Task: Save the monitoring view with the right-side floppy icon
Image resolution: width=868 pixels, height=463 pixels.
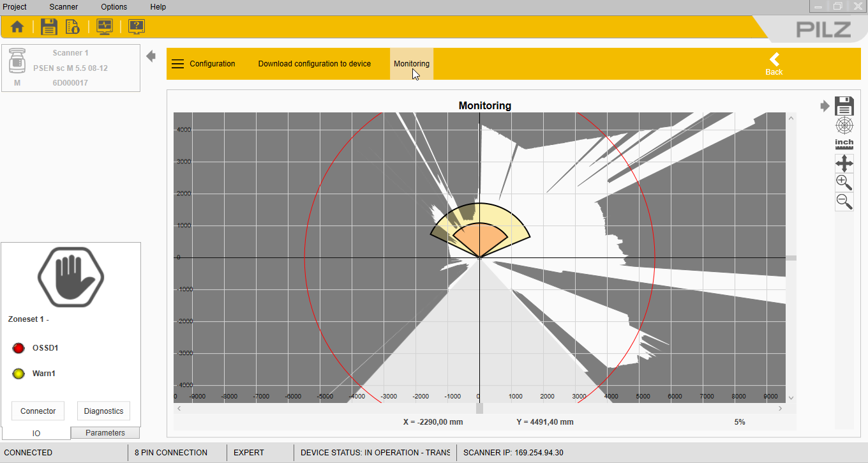Action: pos(844,106)
